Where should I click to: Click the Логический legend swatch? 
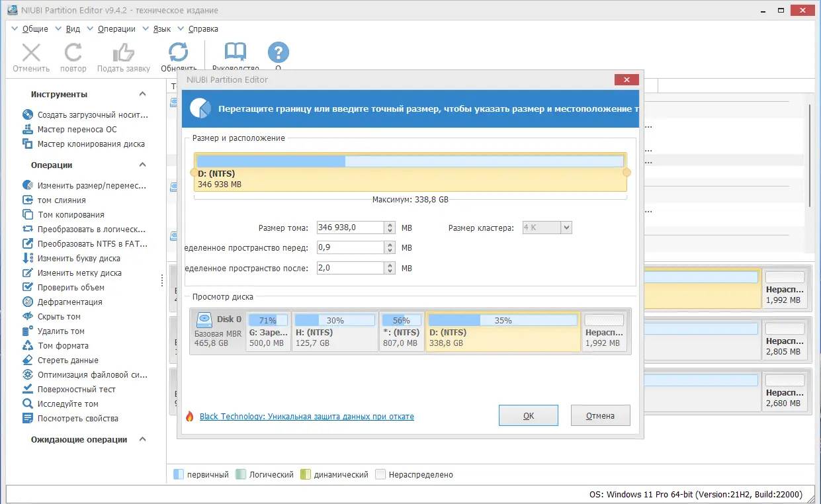tap(241, 474)
